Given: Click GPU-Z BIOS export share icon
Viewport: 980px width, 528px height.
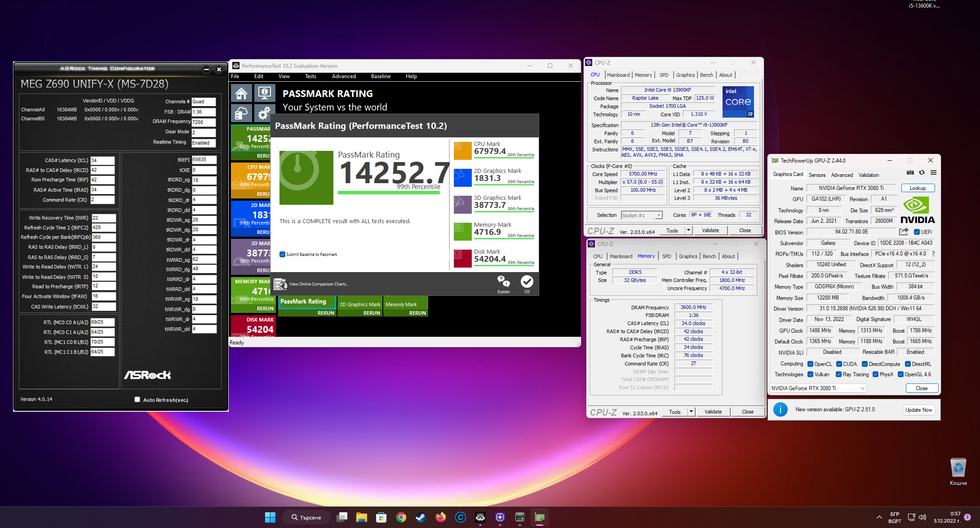Looking at the screenshot, I should pos(904,232).
